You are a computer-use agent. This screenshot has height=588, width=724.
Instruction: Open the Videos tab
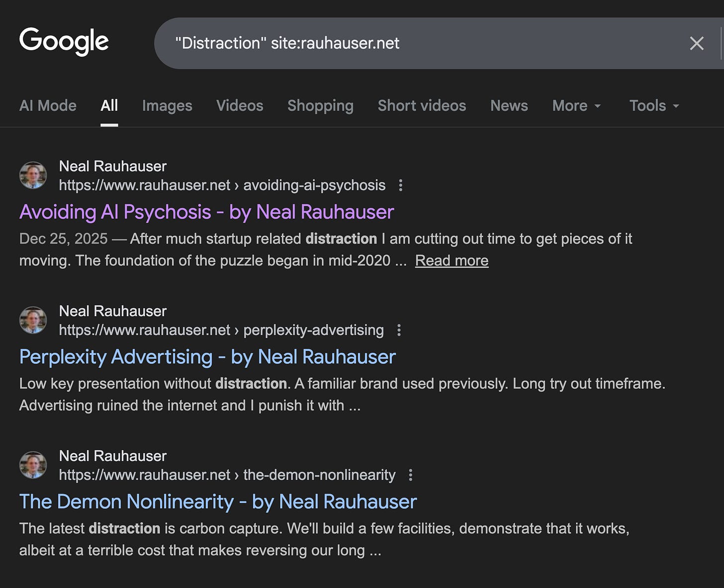240,105
